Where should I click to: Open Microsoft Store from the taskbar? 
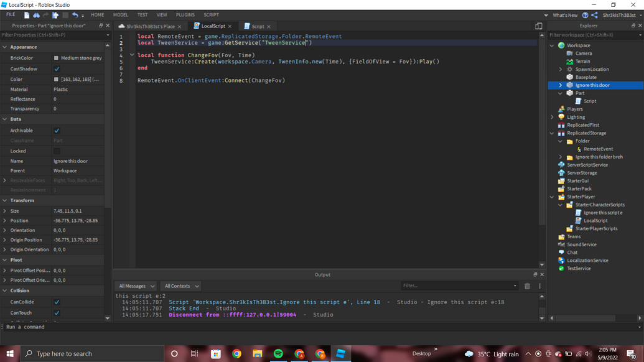(x=216, y=354)
